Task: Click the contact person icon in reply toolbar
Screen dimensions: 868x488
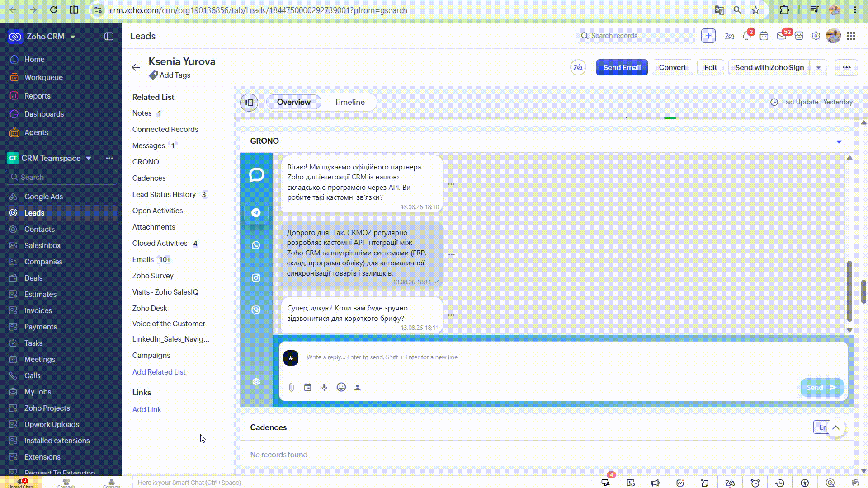Action: click(x=358, y=387)
